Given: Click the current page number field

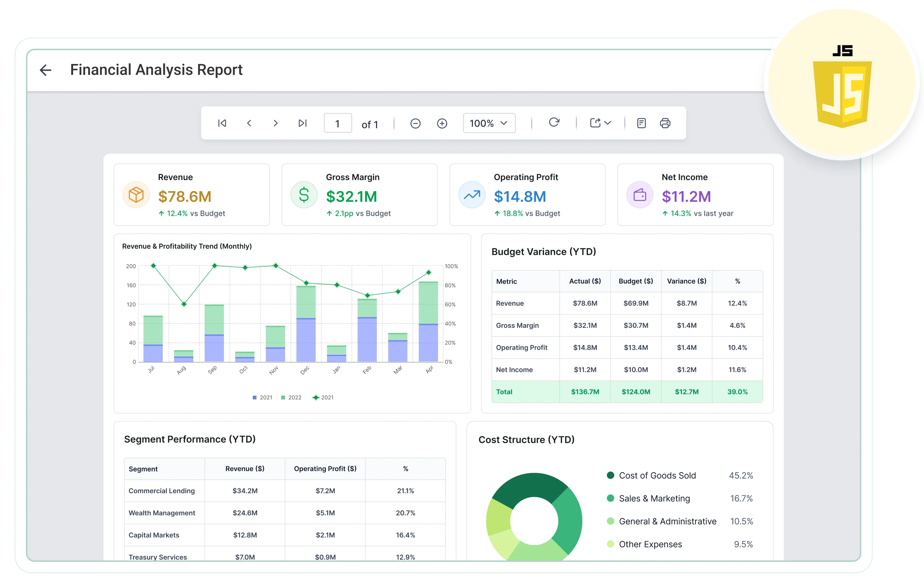Looking at the screenshot, I should coord(338,123).
